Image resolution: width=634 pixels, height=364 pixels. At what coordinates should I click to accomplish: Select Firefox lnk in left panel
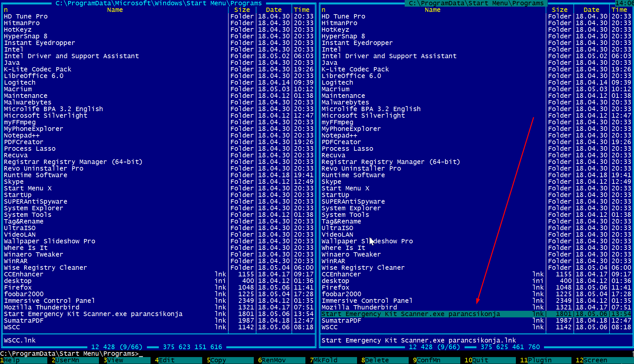(115, 288)
